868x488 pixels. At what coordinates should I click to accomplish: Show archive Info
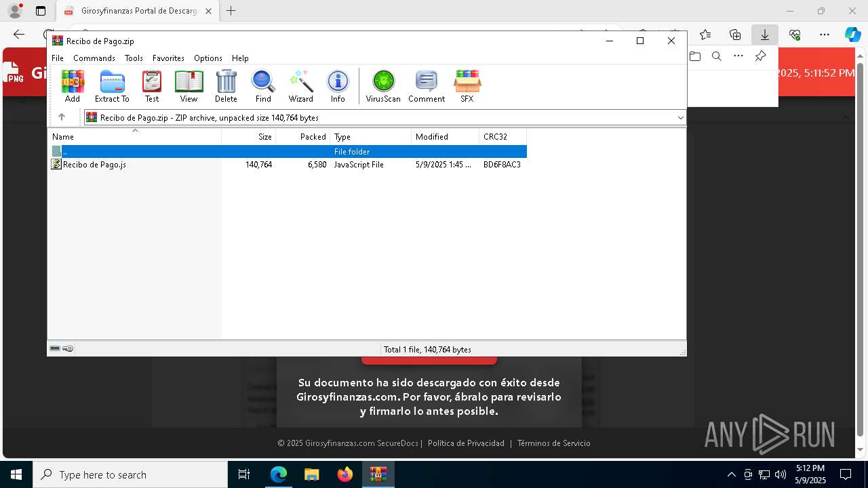[x=338, y=86]
